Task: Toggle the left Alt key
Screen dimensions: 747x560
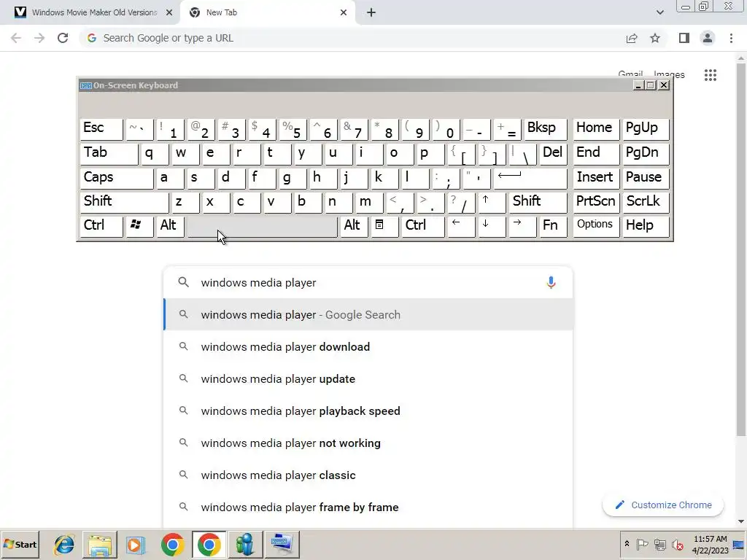Action: click(x=170, y=227)
